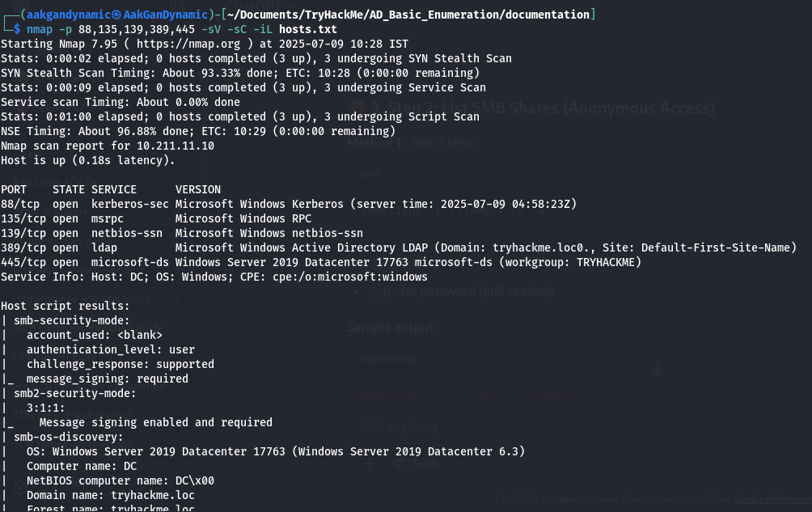
Task: Click the 389/tcp ldap port row
Action: point(324,248)
